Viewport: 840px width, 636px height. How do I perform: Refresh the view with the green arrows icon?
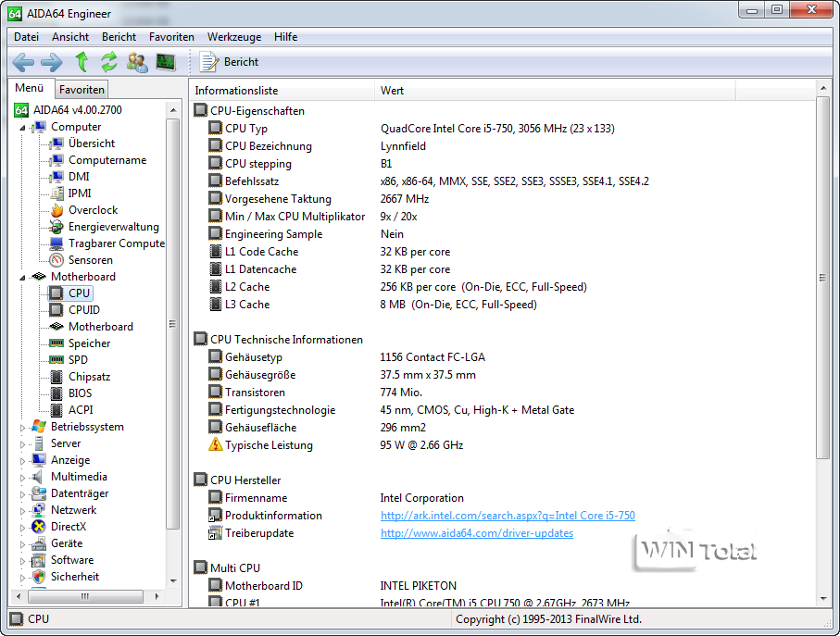click(109, 62)
